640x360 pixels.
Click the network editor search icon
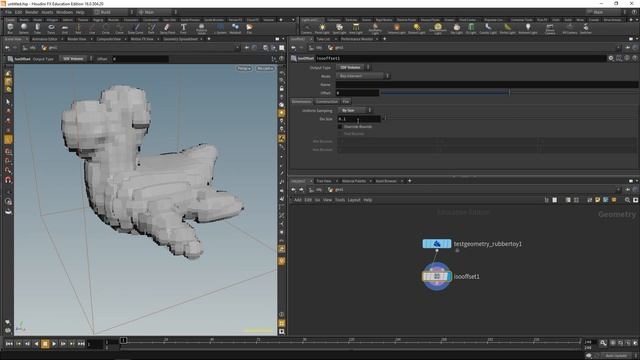[x=627, y=200]
